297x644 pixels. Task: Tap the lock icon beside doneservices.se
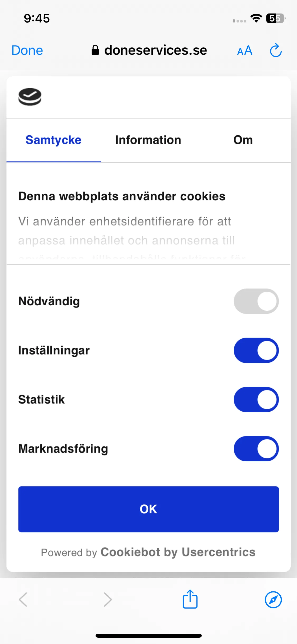(x=95, y=50)
